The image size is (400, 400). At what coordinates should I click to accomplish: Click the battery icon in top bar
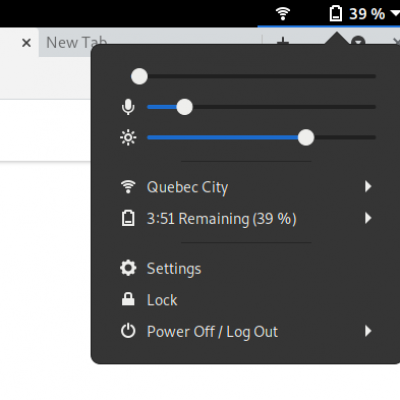[336, 14]
